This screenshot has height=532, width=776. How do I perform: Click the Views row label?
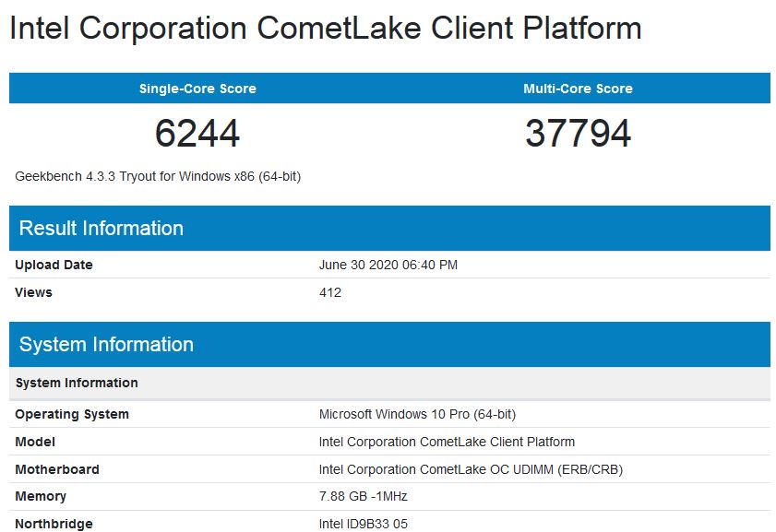[x=33, y=292]
